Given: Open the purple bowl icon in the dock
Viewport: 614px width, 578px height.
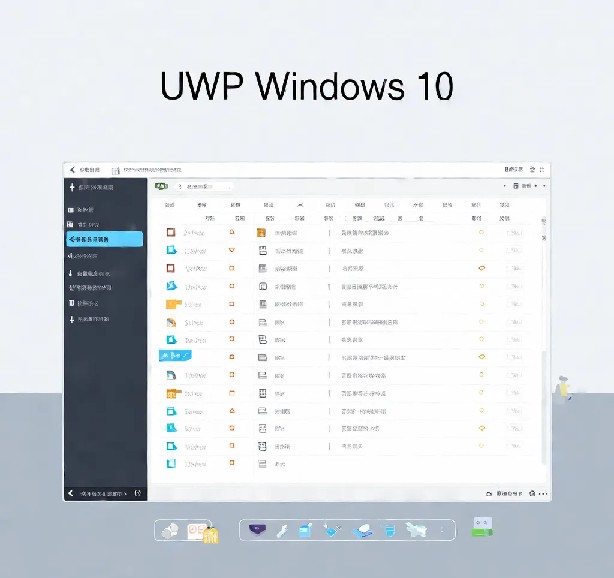Looking at the screenshot, I should [257, 530].
